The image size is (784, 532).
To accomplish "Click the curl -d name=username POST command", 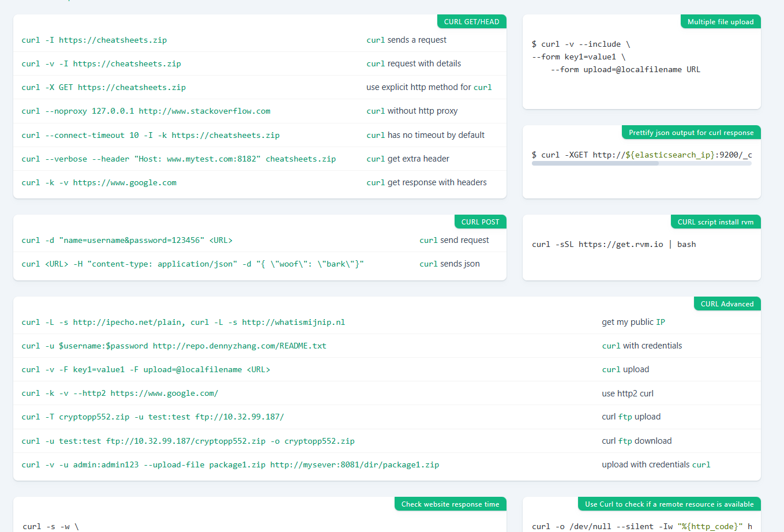I will (127, 241).
